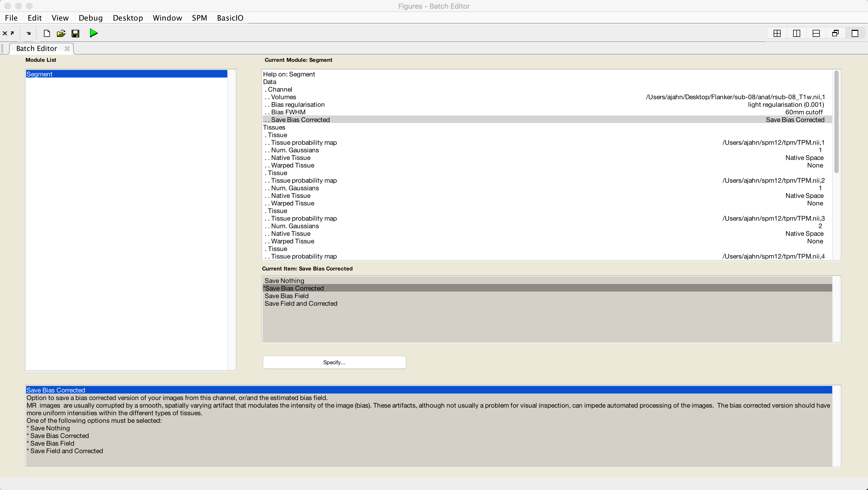The image size is (868, 490).
Task: Maximize figure with single-pane layout icon
Action: (855, 33)
